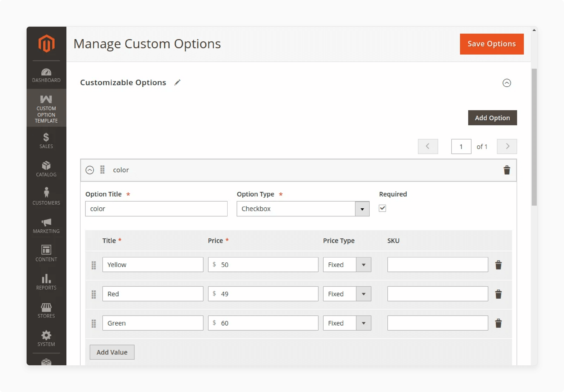
Task: Click the Price Type column header
Action: (x=339, y=241)
